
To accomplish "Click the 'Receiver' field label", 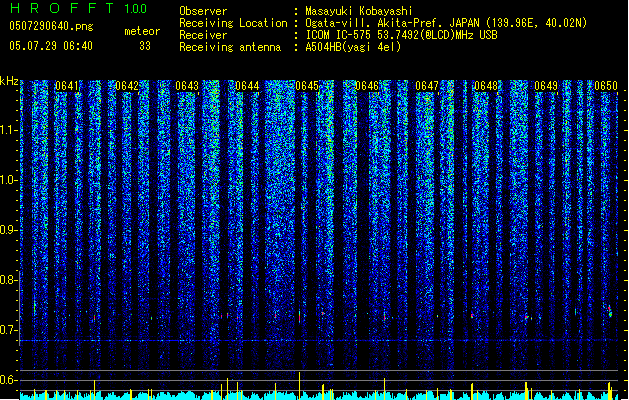I will click(203, 35).
